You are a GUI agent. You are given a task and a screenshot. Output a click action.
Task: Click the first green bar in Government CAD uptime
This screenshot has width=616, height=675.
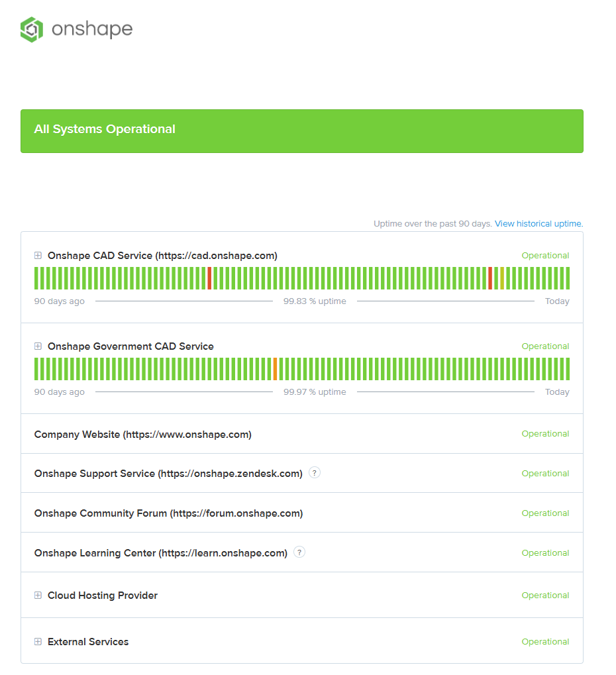(36, 369)
